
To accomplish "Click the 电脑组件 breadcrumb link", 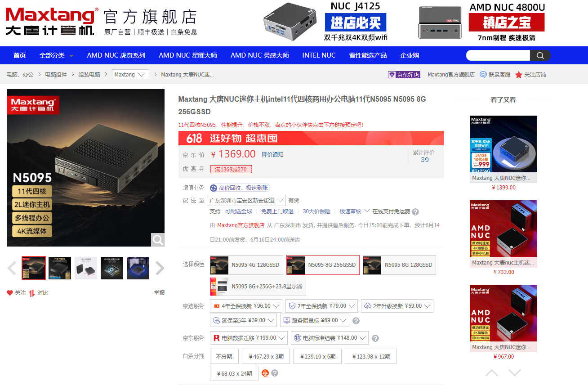I will [56, 74].
